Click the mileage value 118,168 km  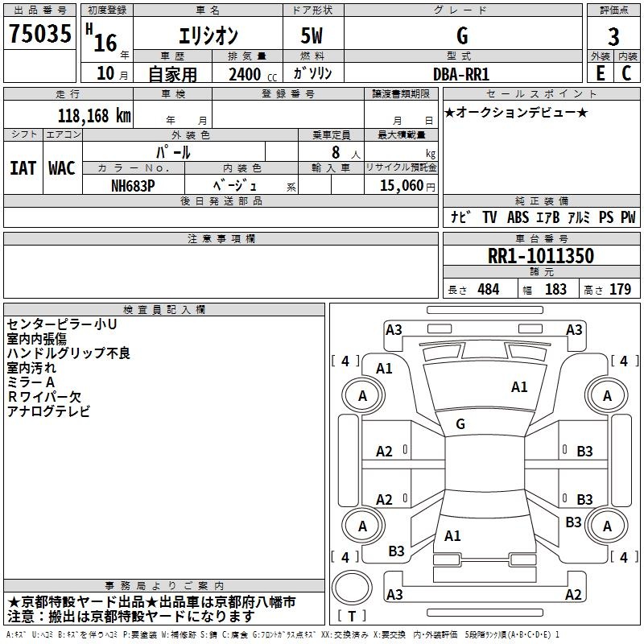(x=94, y=115)
